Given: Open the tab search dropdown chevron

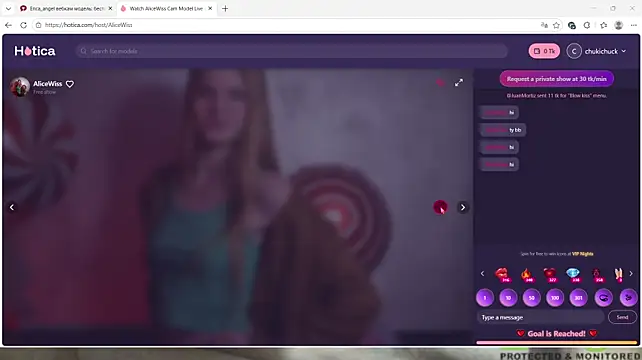Looking at the screenshot, I should point(8,9).
